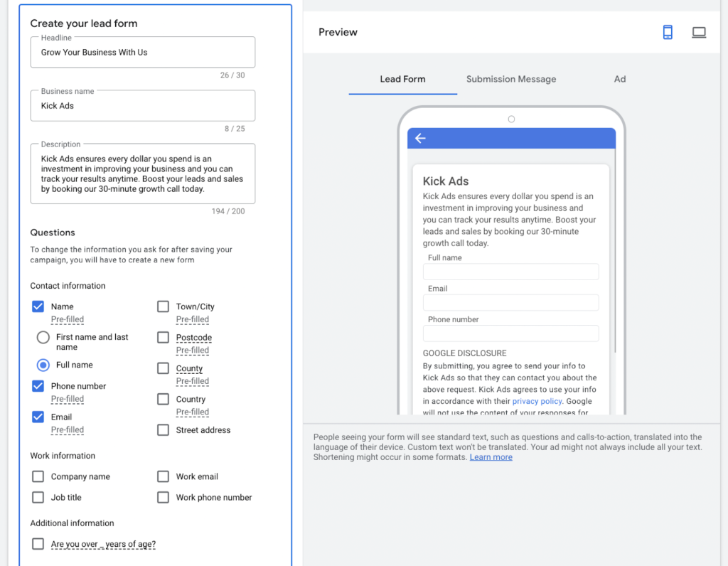Screen dimensions: 728x566
Task: Check the Work email option
Action: (163, 476)
